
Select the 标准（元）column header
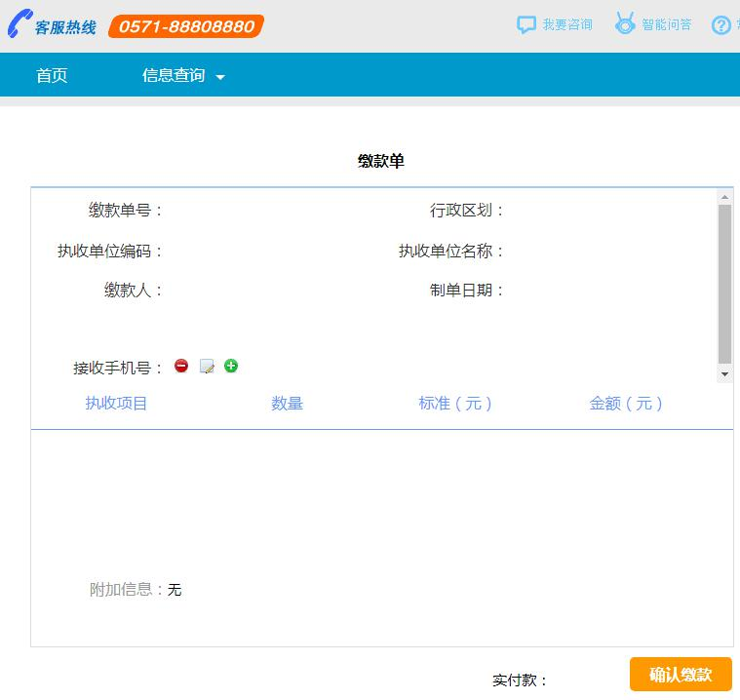[x=455, y=404]
